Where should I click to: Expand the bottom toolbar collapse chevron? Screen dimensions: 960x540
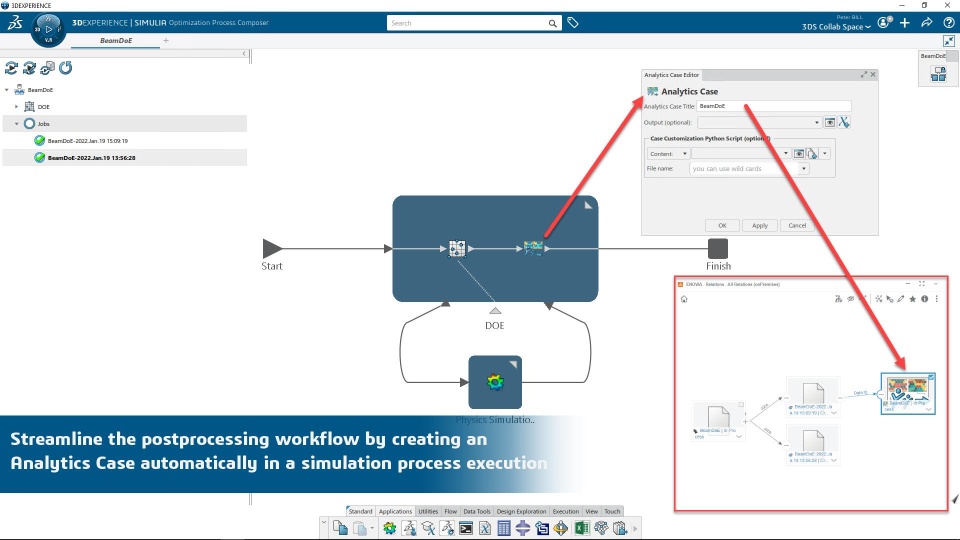324,522
